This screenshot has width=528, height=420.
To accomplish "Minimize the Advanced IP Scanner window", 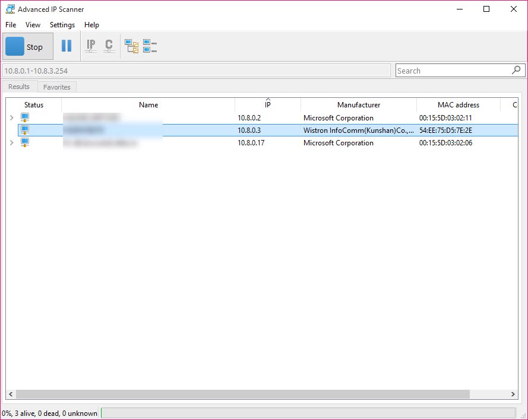I will point(460,9).
